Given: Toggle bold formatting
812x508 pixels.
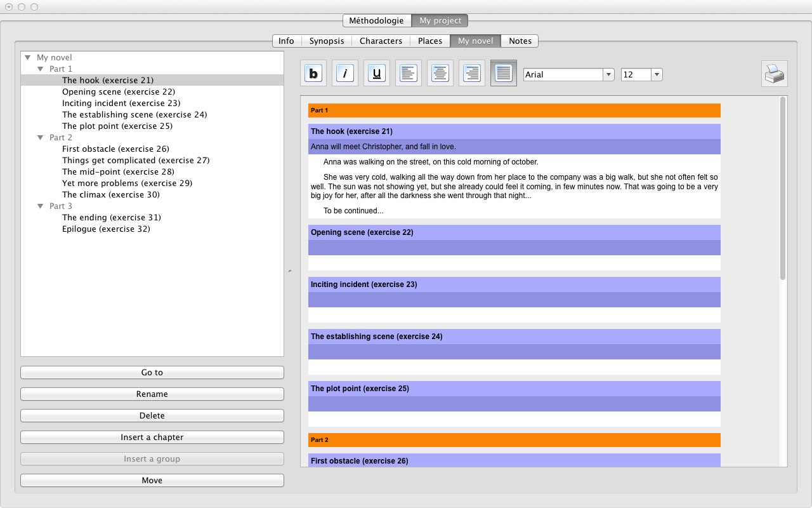Looking at the screenshot, I should point(313,74).
